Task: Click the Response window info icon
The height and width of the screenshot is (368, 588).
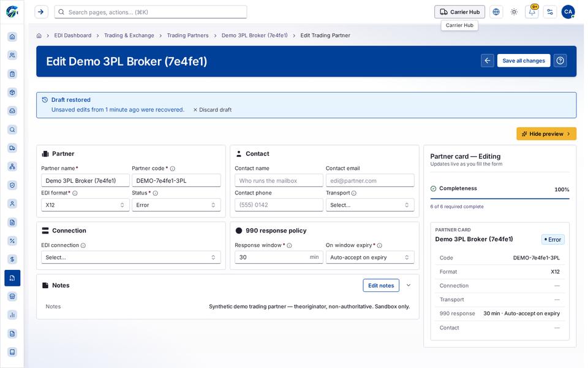Action: (290, 245)
